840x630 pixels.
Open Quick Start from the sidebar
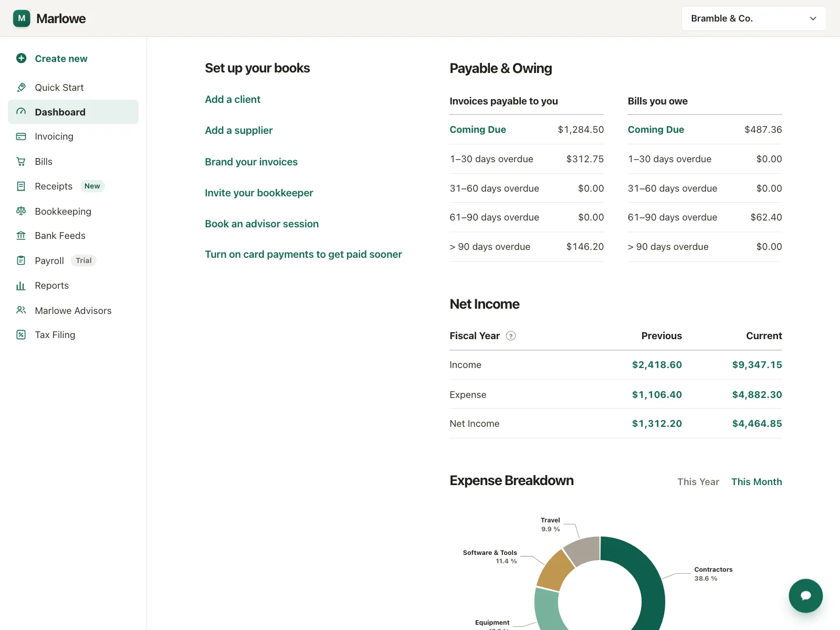pos(73,87)
